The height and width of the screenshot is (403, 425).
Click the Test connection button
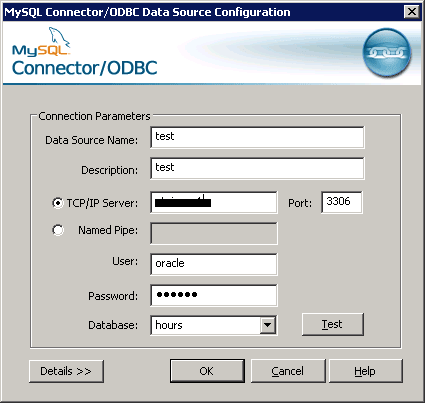[333, 324]
